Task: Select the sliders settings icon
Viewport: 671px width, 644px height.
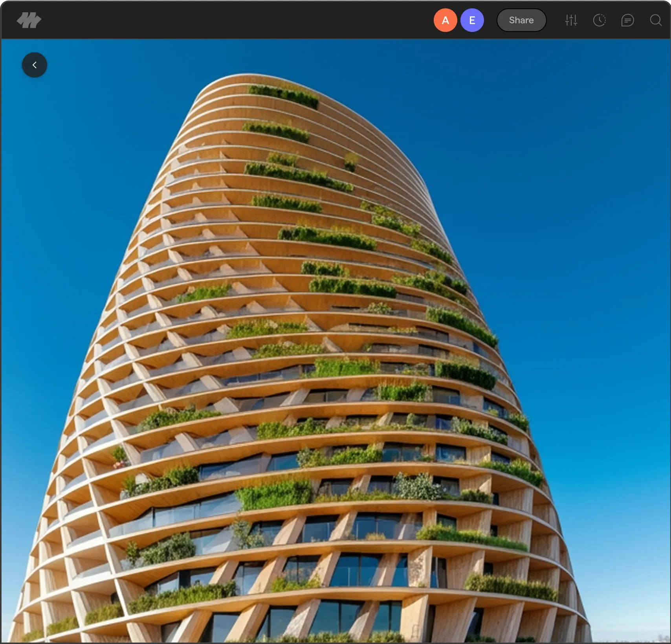Action: (x=571, y=20)
